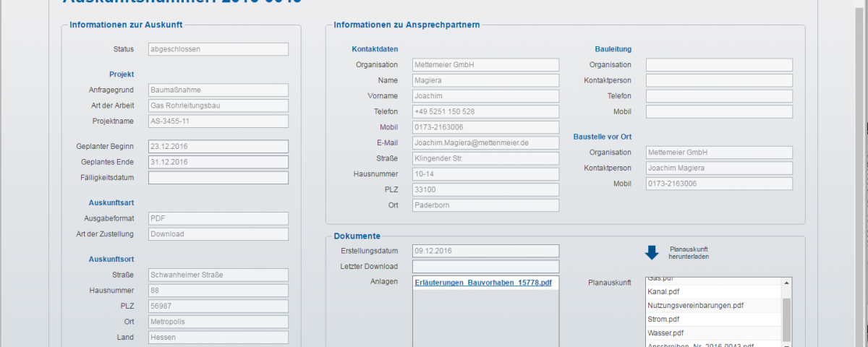Select Wasser.pdf in the Planauskunft list
The width and height of the screenshot is (868, 347).
(666, 333)
